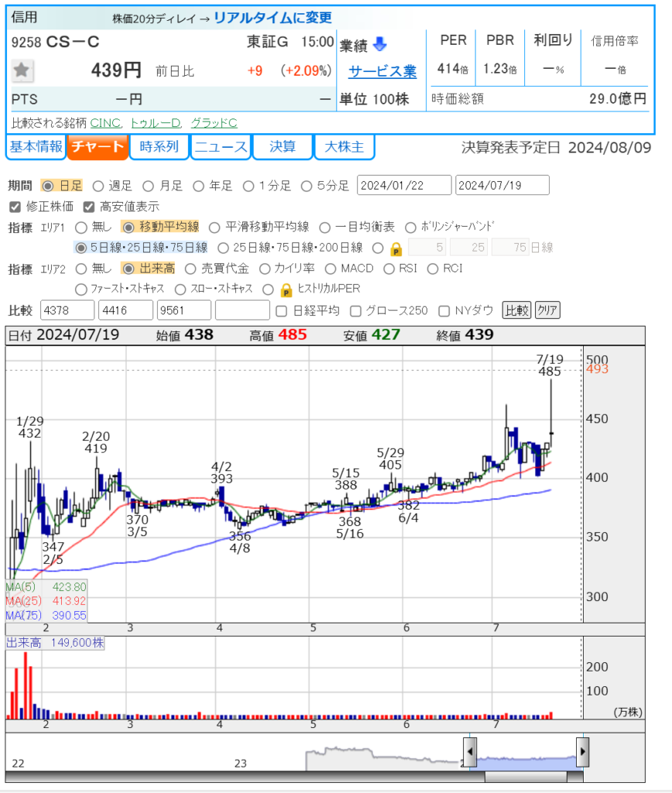Open the サービス業 sector link

click(x=382, y=72)
